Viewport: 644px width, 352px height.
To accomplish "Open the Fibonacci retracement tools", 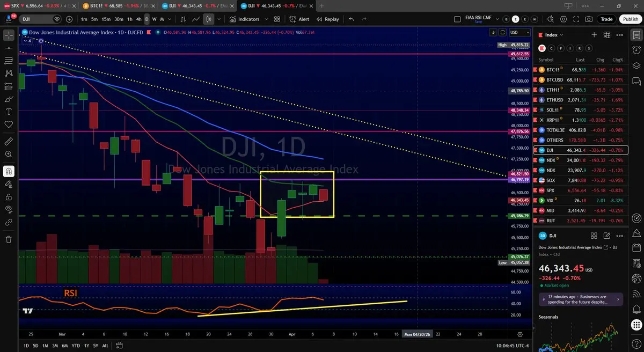I will click(9, 61).
